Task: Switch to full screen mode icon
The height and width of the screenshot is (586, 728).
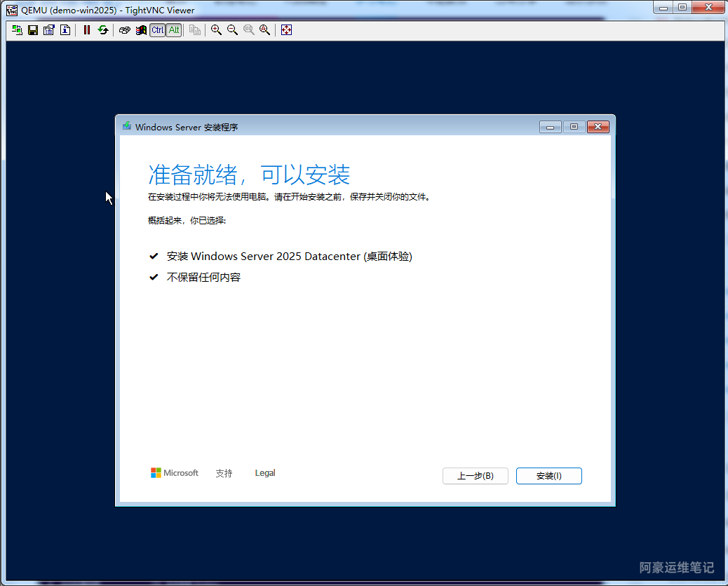Action: pos(286,30)
